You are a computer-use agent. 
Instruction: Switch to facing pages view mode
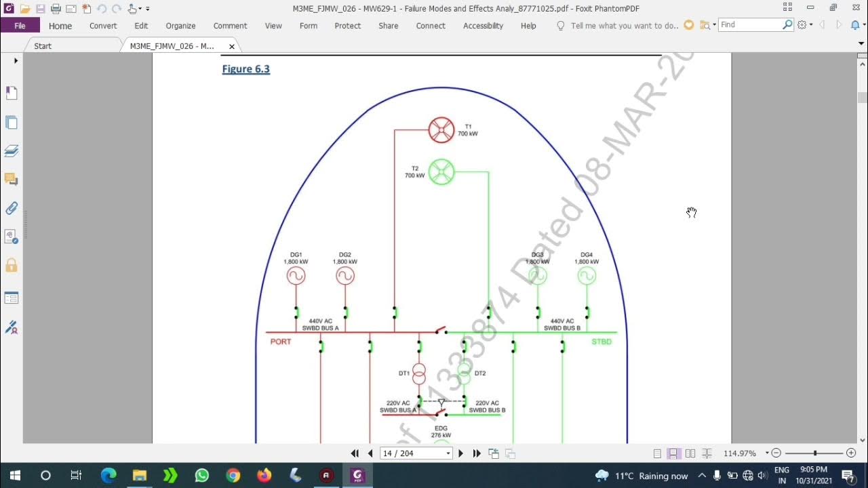pos(690,453)
